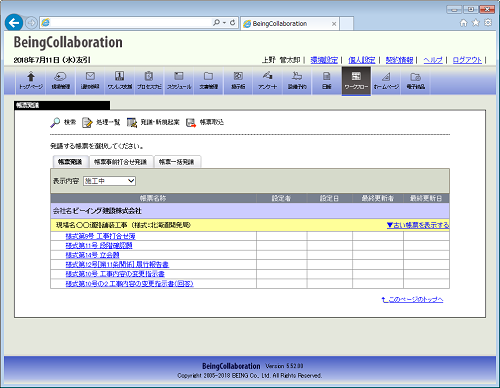Refresh the page with the reload icon
The width and height of the screenshot is (500, 388).
233,22
